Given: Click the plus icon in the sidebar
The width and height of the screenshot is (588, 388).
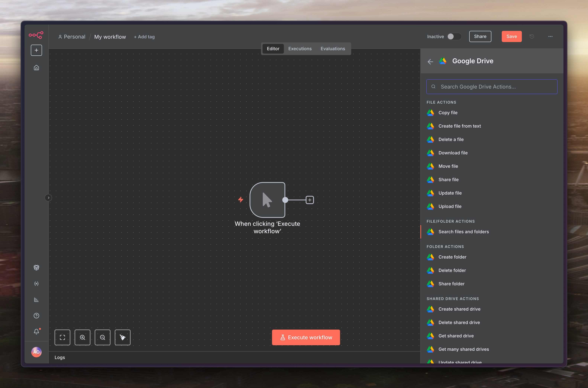Looking at the screenshot, I should point(36,50).
